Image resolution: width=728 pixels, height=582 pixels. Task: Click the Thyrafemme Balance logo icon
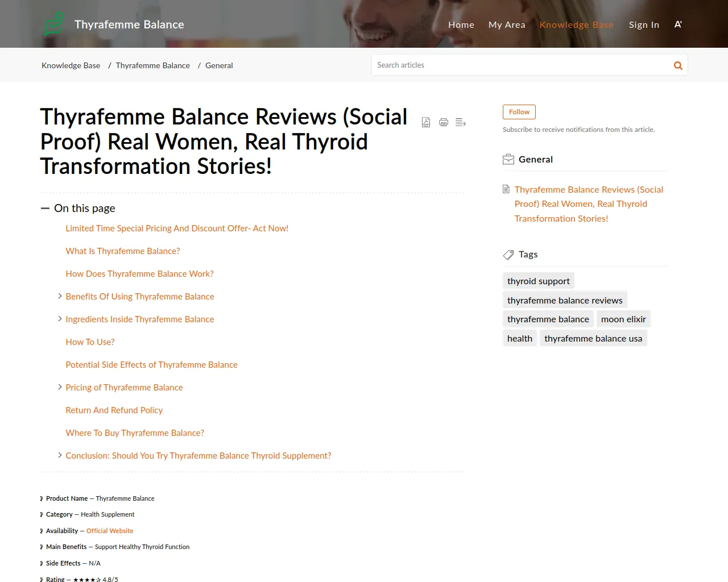tap(53, 24)
